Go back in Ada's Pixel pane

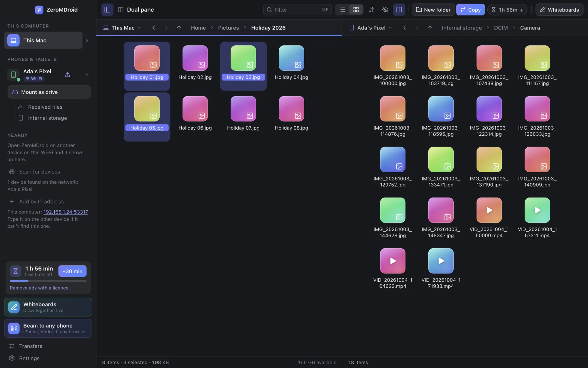point(405,28)
